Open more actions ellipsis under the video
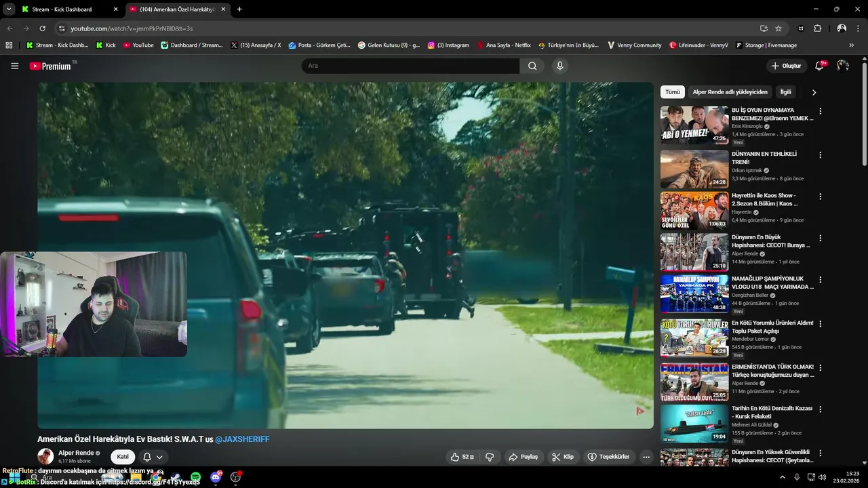The height and width of the screenshot is (488, 868). (x=646, y=457)
